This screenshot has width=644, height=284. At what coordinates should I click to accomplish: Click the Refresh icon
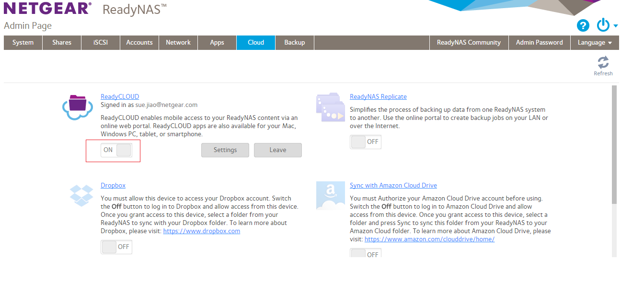(603, 62)
